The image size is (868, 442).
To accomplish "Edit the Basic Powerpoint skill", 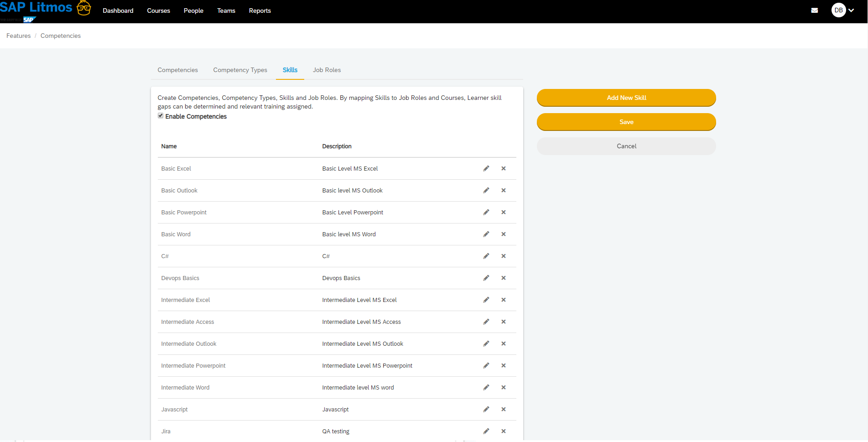I will click(x=486, y=212).
